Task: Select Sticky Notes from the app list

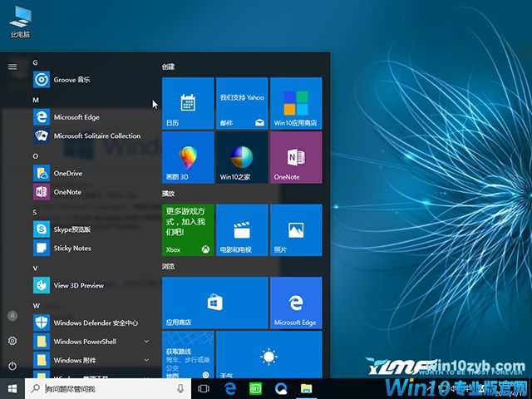Action: 72,248
